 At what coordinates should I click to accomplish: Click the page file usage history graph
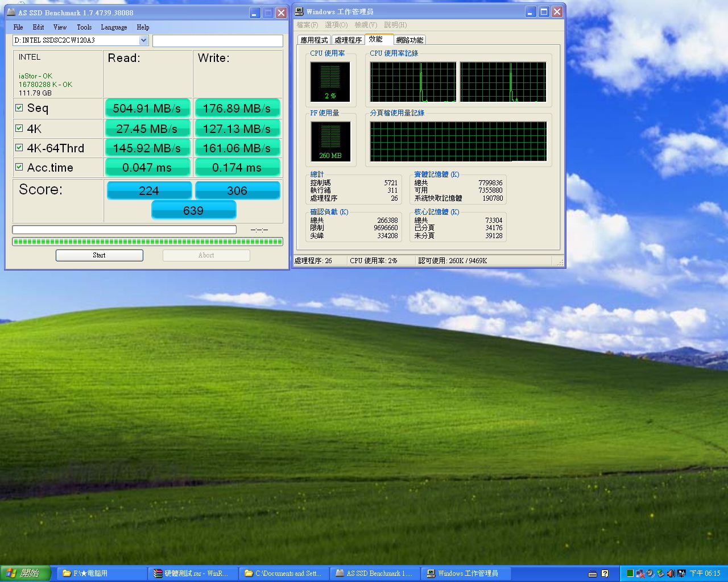458,141
